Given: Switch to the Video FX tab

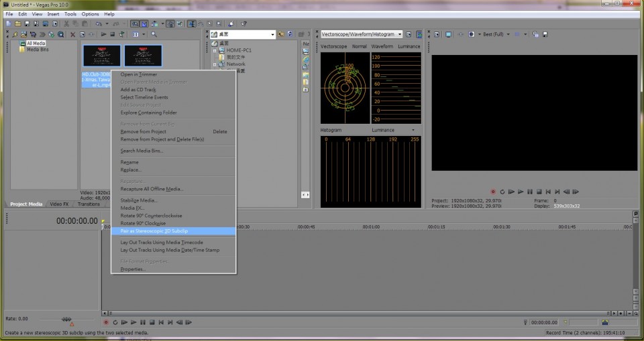Looking at the screenshot, I should pos(59,204).
